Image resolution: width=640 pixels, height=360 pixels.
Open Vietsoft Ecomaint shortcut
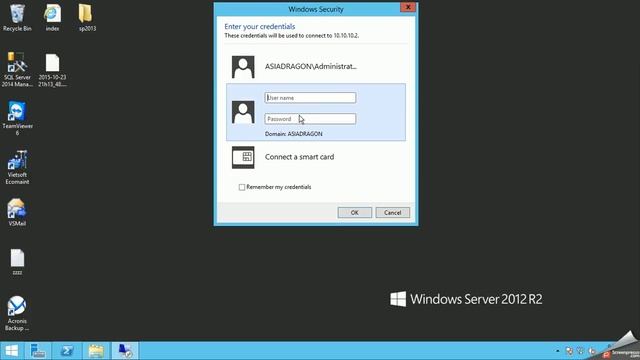pyautogui.click(x=17, y=167)
